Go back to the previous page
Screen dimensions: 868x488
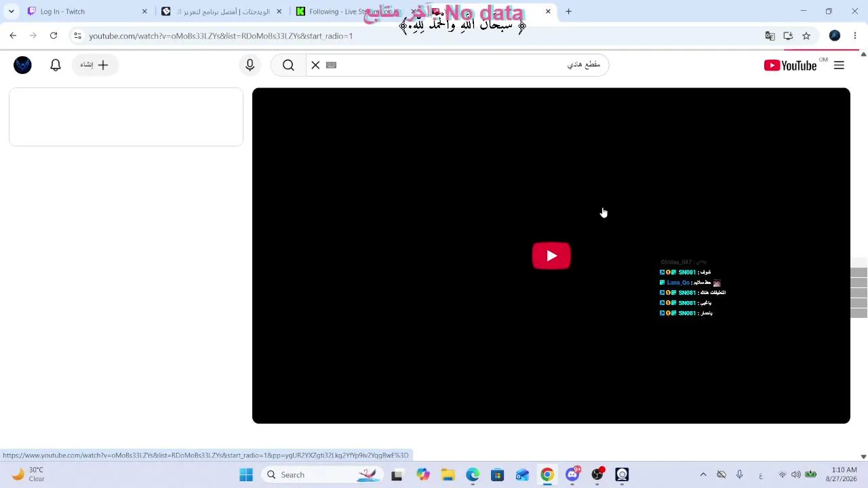pos(13,36)
